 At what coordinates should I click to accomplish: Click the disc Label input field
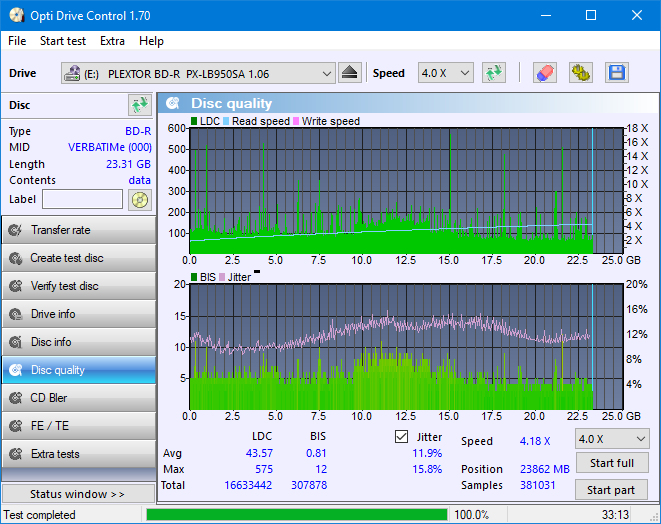coord(83,199)
